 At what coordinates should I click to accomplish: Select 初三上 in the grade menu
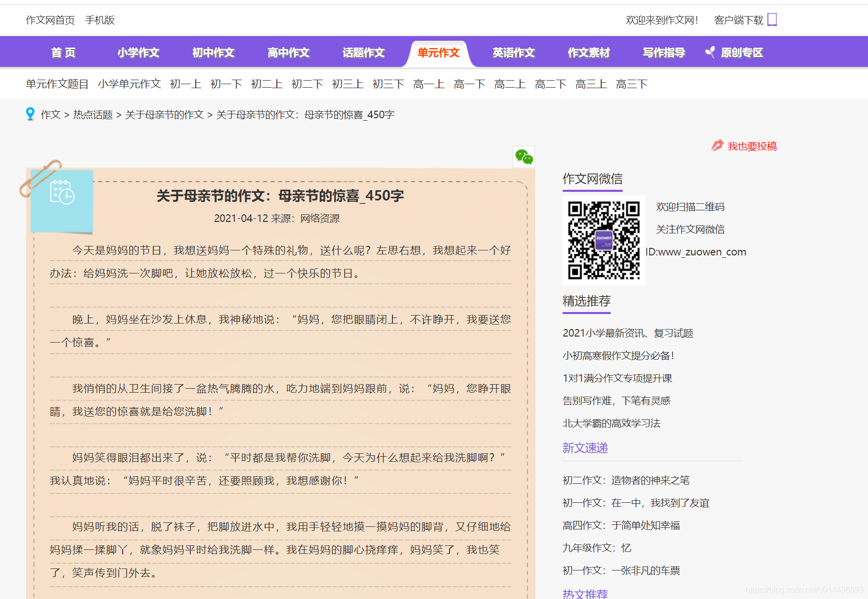coord(348,84)
